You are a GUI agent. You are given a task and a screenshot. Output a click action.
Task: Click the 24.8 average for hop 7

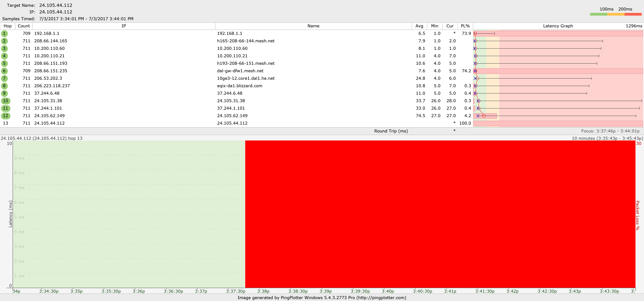coord(421,78)
